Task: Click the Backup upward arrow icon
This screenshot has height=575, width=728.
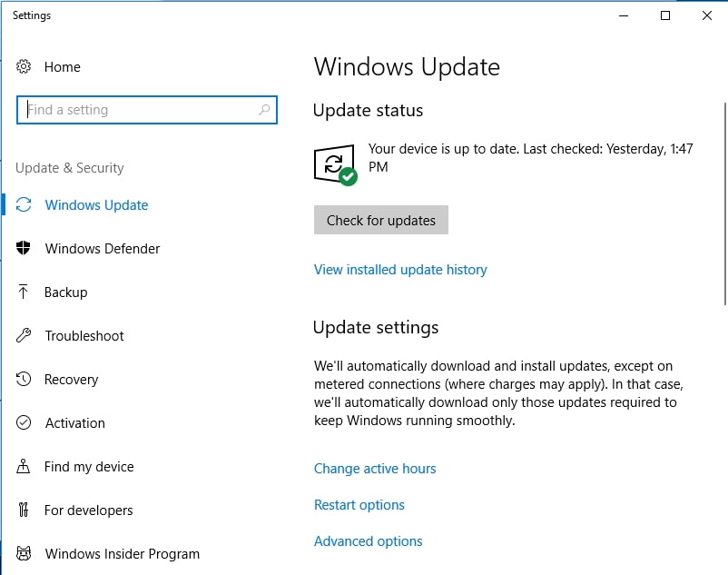Action: [23, 292]
